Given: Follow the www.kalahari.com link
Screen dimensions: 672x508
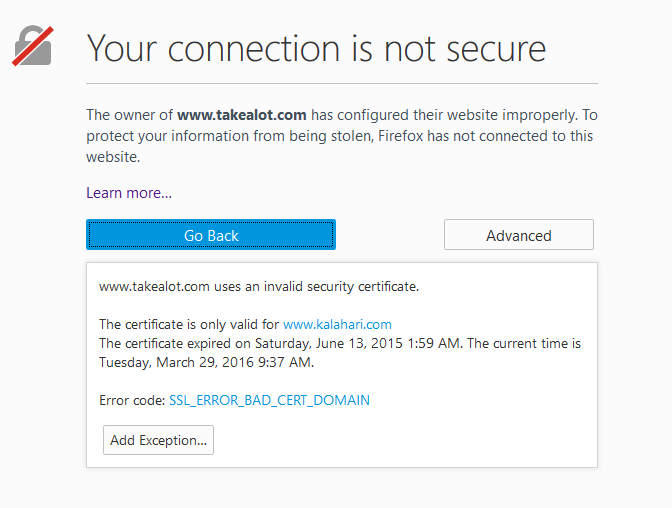Looking at the screenshot, I should pos(337,325).
